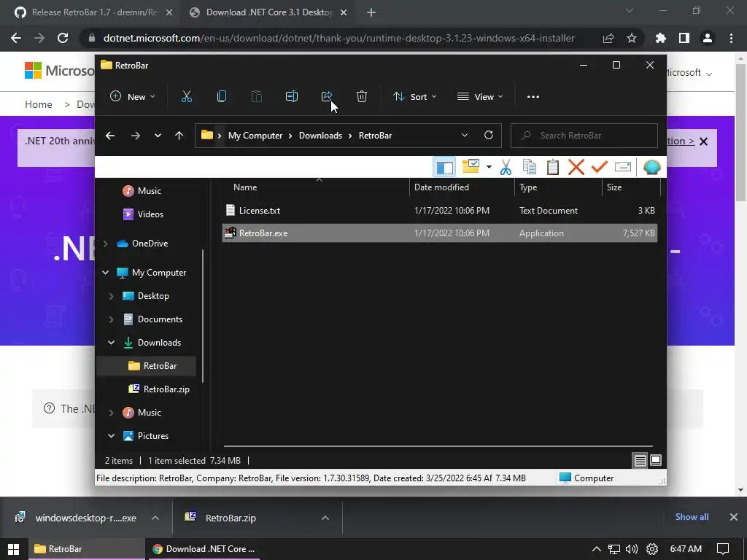Collapse the Downloads tree node
The width and height of the screenshot is (747, 560).
[x=111, y=343]
